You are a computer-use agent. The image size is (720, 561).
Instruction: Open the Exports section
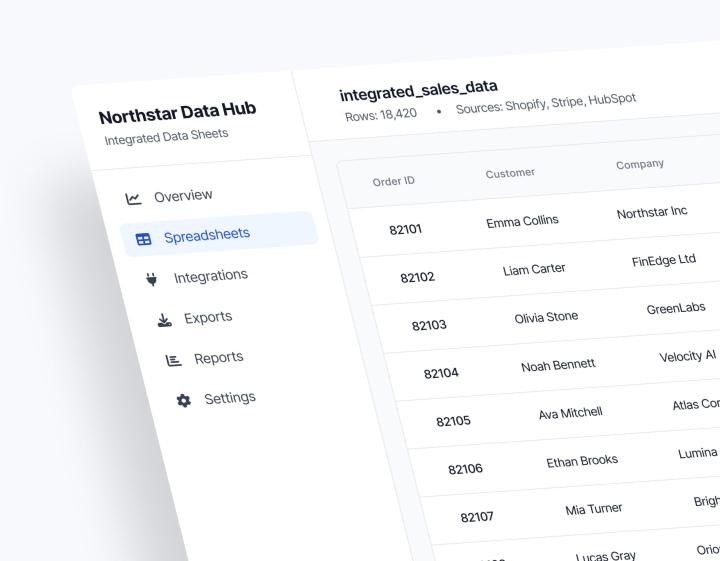click(x=208, y=317)
